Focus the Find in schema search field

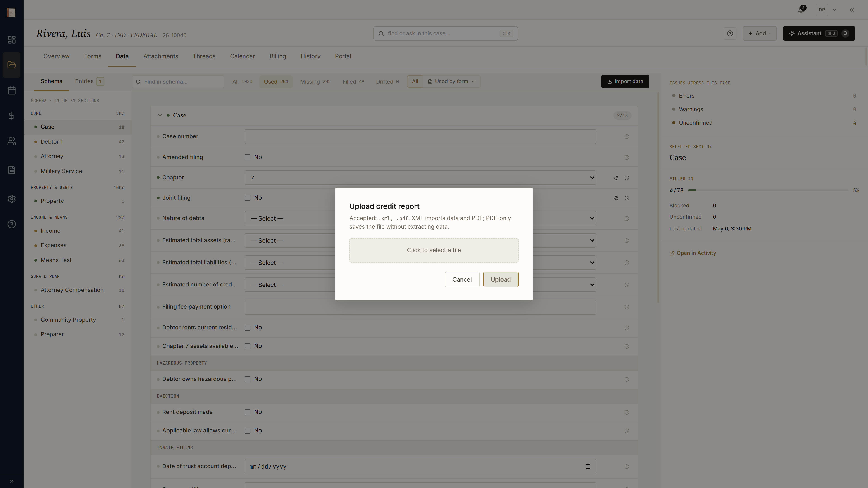178,82
